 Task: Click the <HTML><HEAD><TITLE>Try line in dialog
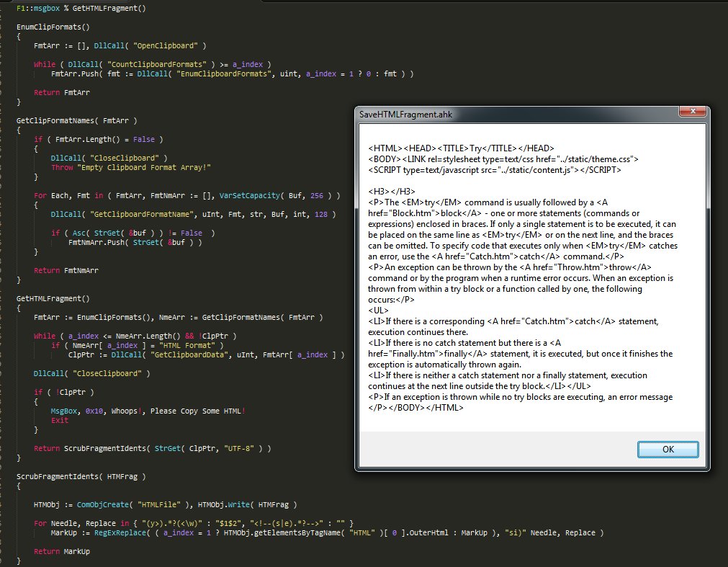tap(461, 148)
